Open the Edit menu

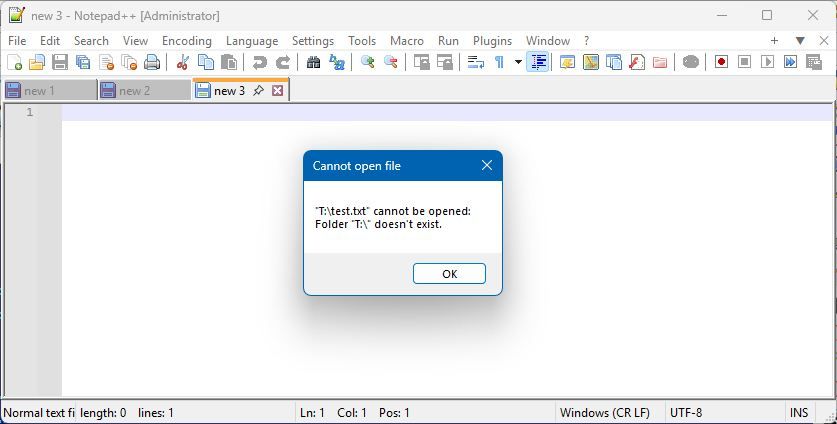click(x=50, y=41)
